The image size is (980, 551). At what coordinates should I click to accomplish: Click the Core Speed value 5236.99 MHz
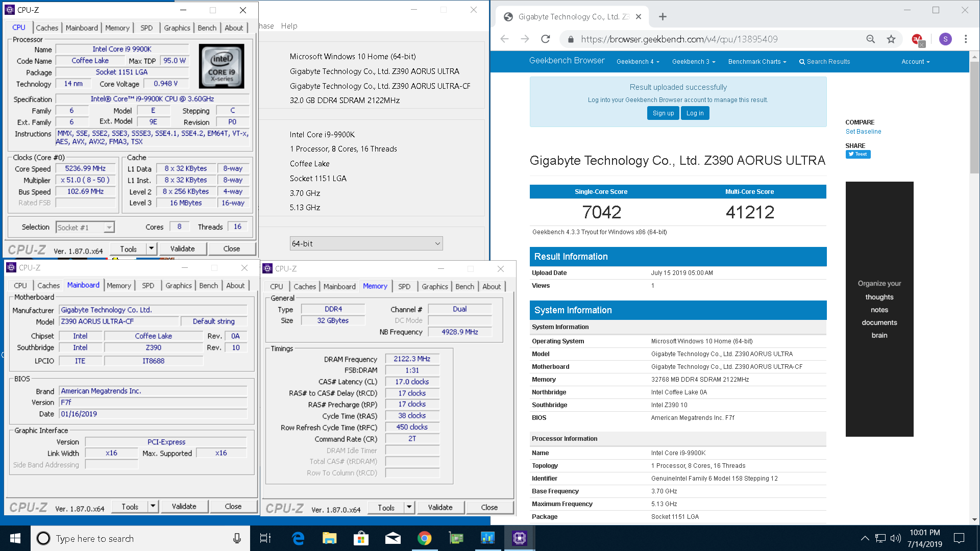point(85,168)
